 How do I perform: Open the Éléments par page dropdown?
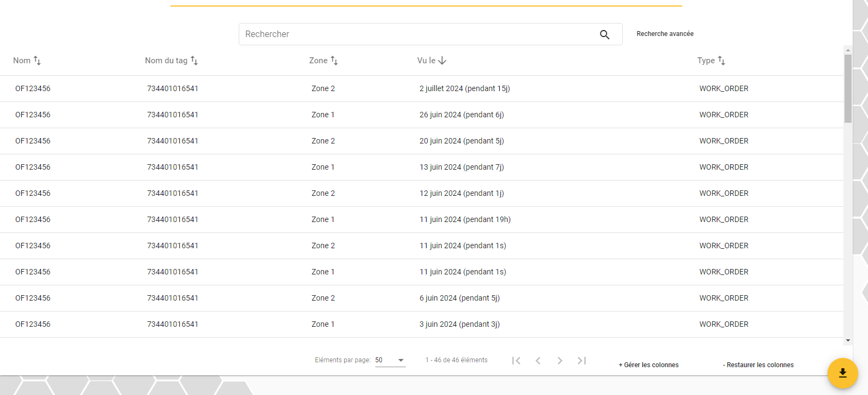coord(390,360)
